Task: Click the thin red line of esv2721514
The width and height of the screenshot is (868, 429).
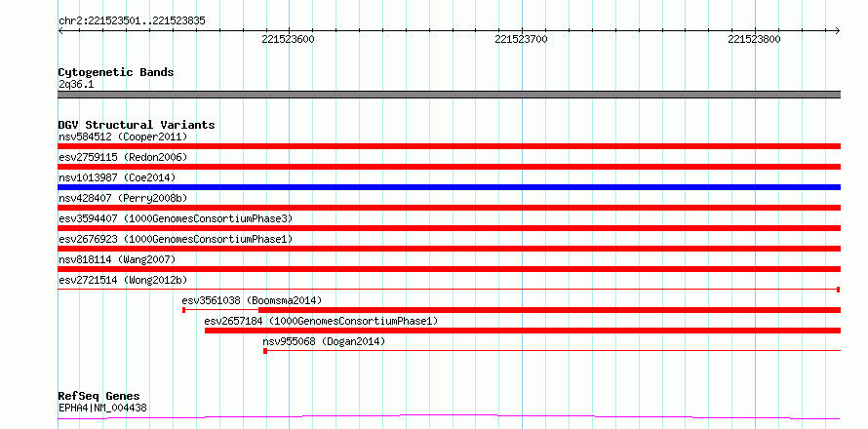Action: click(448, 289)
